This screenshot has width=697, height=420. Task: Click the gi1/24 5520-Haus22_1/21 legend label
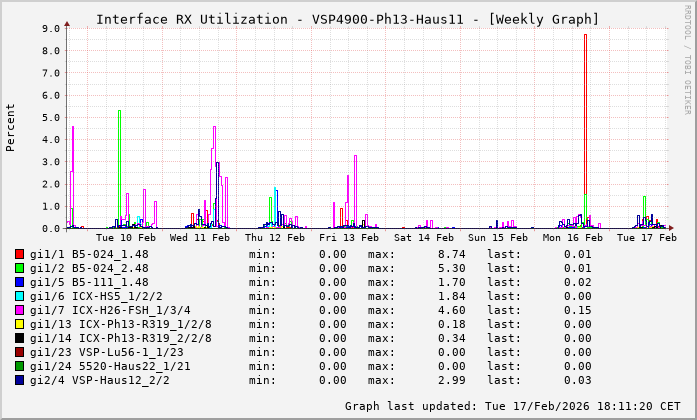110,366
